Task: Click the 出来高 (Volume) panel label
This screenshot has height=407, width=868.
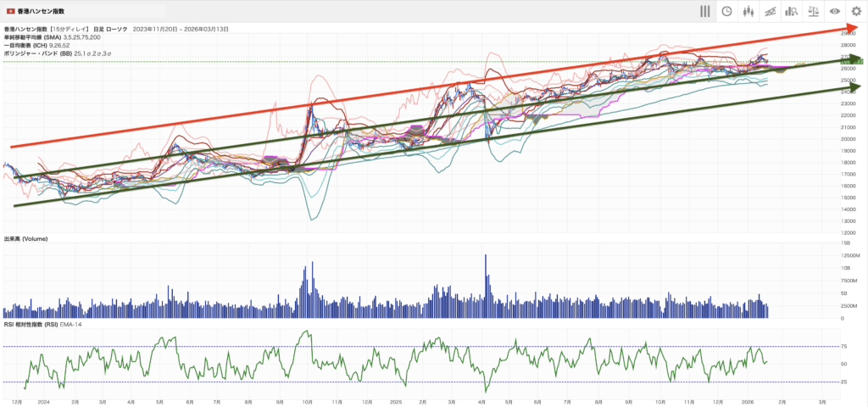Action: tap(25, 239)
